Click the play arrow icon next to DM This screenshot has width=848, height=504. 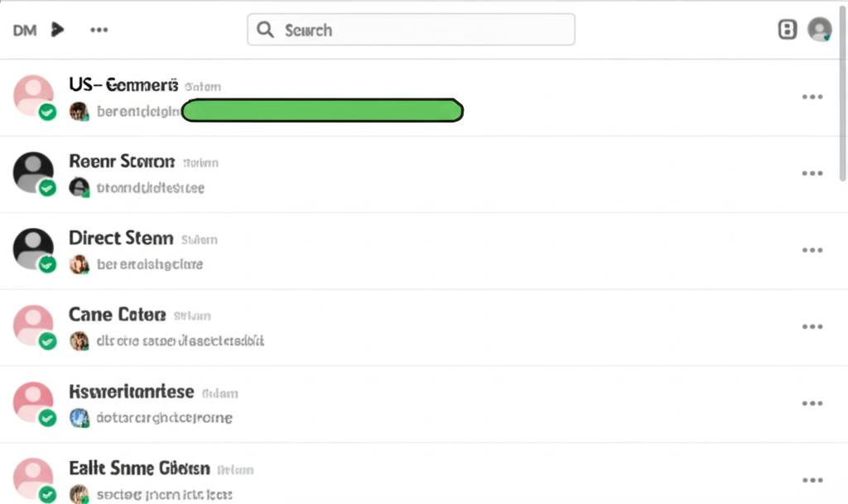tap(57, 29)
